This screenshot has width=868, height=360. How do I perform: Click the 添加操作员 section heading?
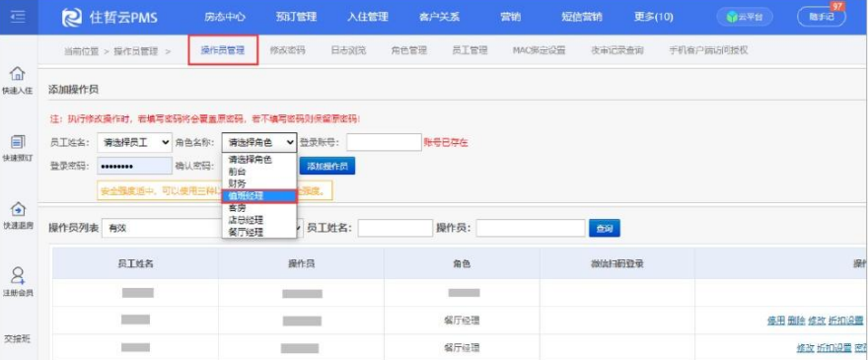tap(73, 89)
